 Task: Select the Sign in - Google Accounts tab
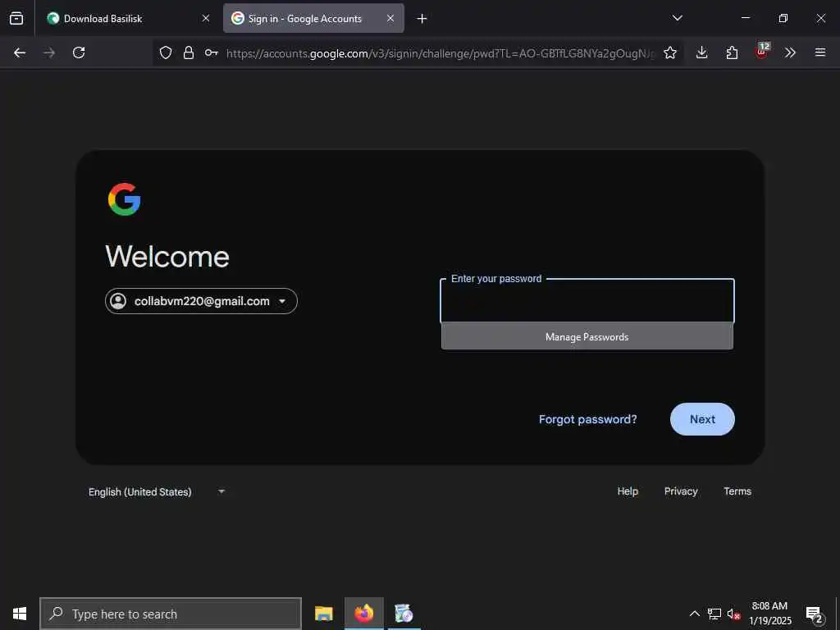point(313,18)
